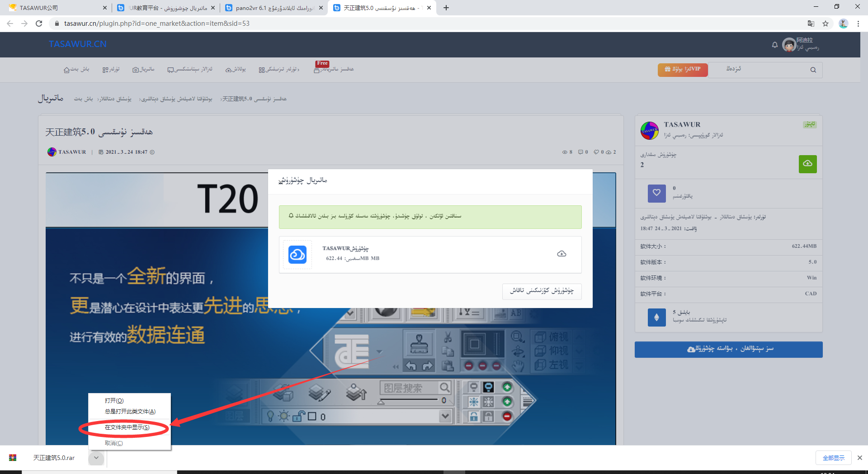Open the Chrome three-dot menu
868x474 pixels.
pyautogui.click(x=858, y=24)
